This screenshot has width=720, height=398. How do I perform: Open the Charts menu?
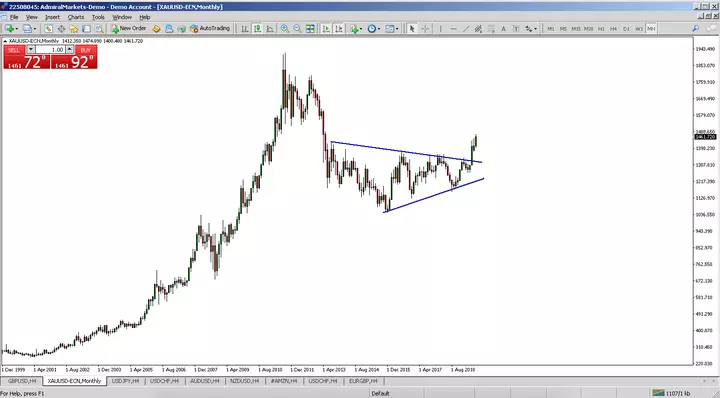(76, 17)
